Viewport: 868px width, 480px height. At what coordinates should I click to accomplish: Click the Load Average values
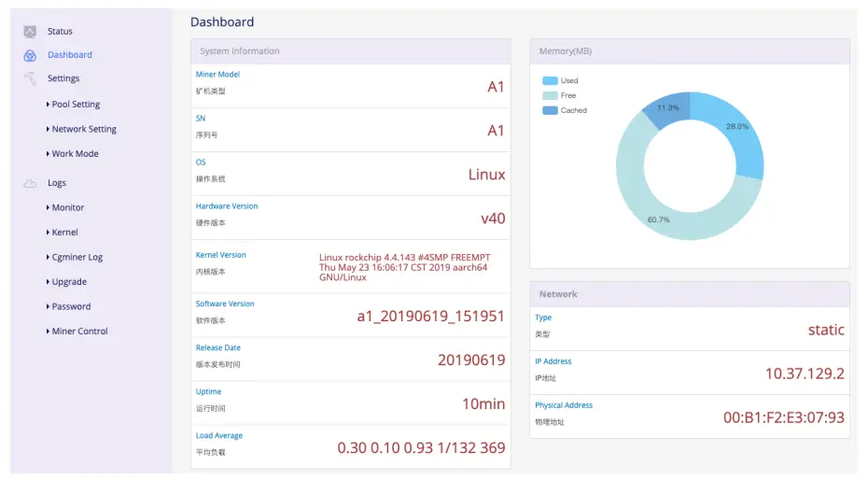(x=421, y=448)
